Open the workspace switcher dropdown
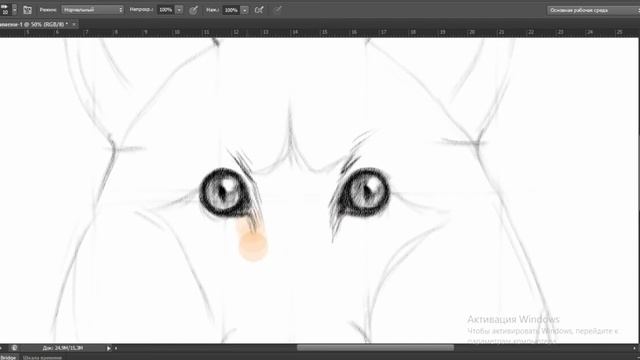 pos(593,10)
